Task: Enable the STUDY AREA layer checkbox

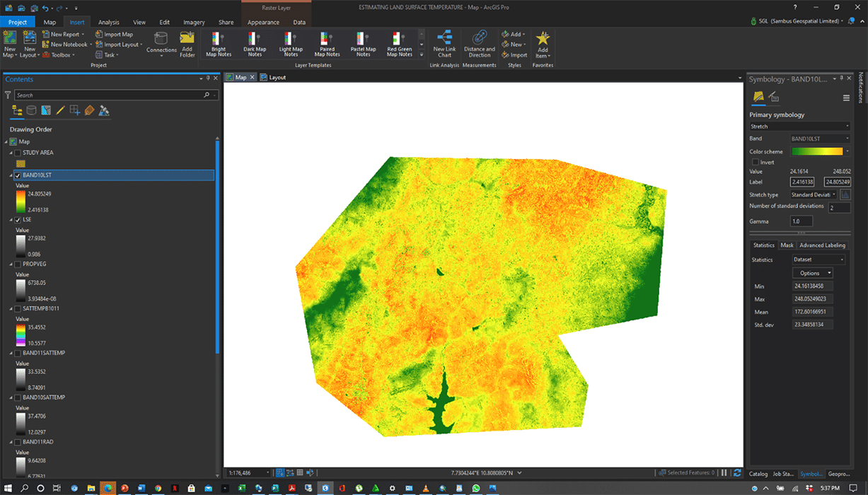Action: [x=18, y=153]
